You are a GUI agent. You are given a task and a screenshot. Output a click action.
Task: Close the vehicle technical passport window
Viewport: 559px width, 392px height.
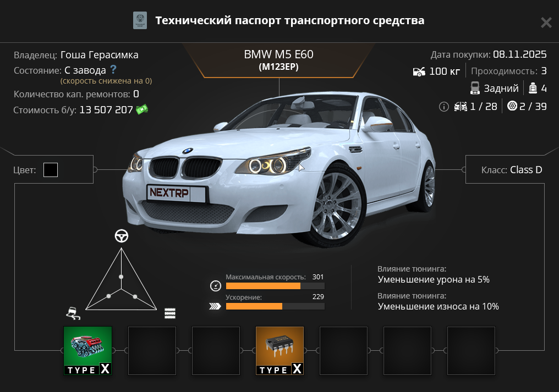(x=546, y=23)
